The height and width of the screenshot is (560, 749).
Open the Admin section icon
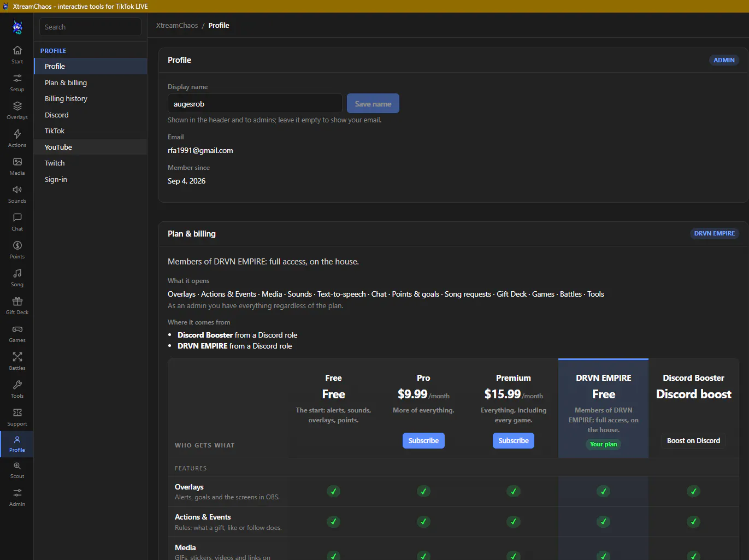[17, 497]
